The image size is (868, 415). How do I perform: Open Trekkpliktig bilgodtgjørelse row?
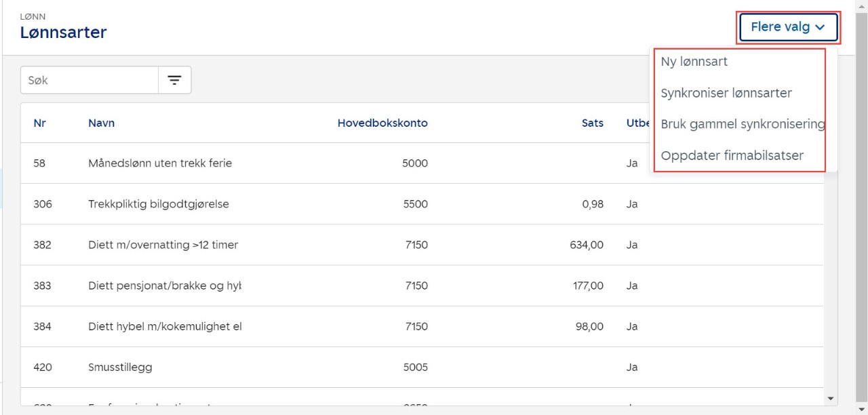158,204
